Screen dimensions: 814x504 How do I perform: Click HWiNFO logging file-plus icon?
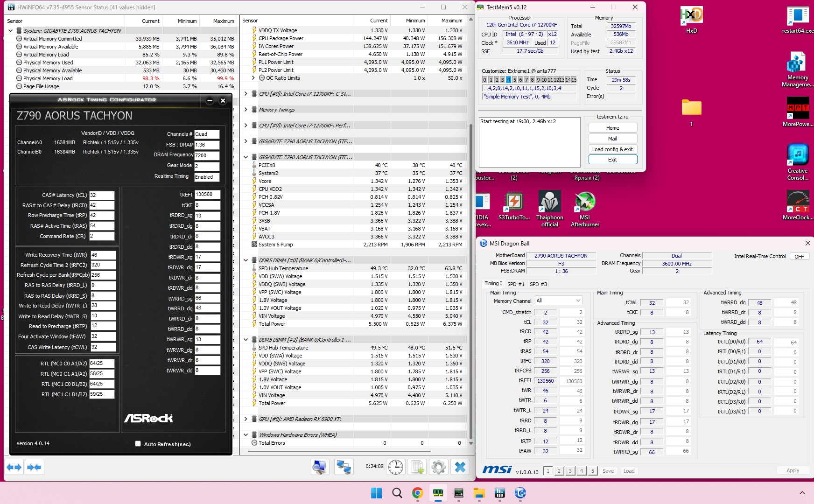417,467
